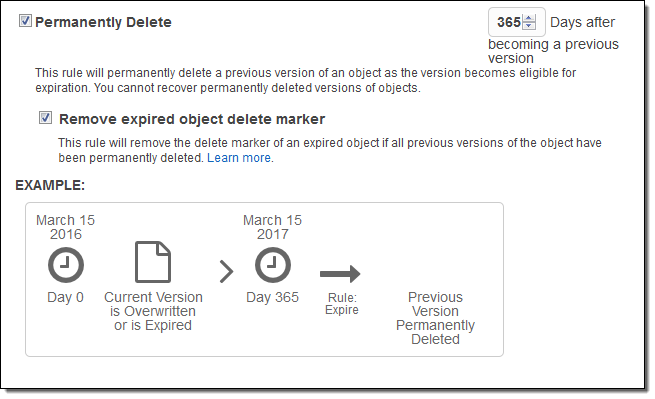Click the Rule: Expire label
Screen dimensions: 655x399
[342, 303]
